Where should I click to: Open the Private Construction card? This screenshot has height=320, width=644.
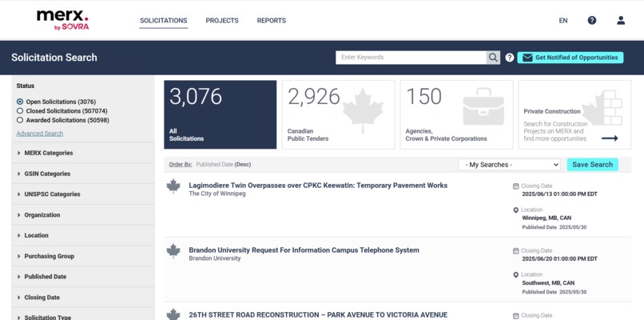574,114
